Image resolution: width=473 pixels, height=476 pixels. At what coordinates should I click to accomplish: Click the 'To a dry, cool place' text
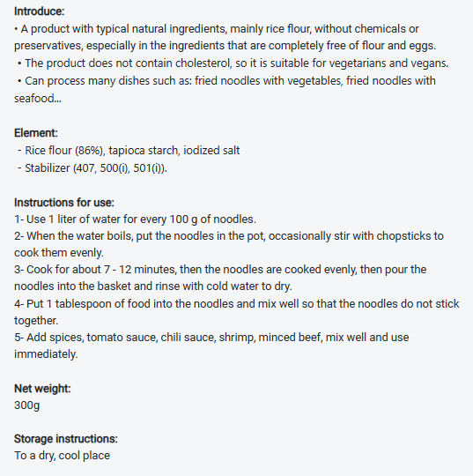click(x=62, y=456)
